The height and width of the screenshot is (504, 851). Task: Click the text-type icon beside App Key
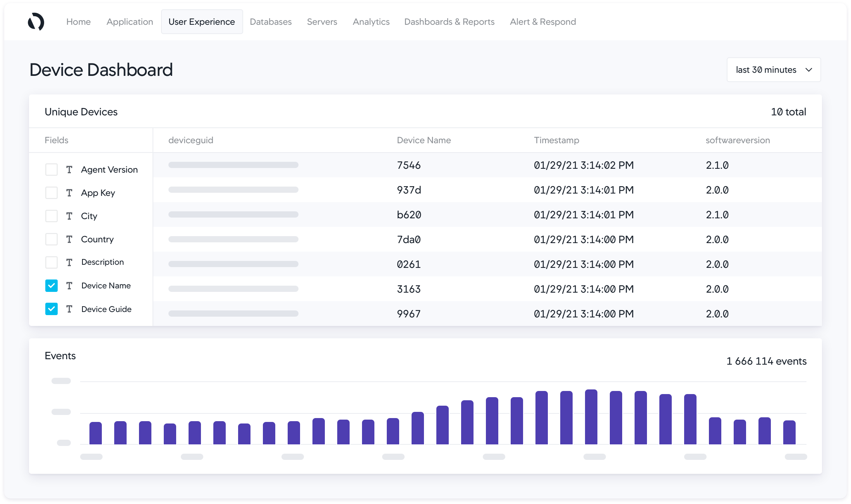pos(69,193)
